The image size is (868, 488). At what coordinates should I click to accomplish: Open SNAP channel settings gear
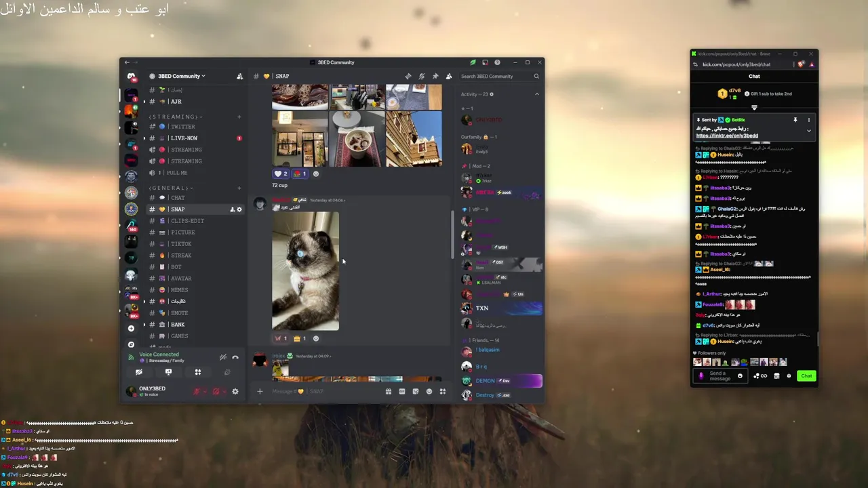tap(239, 209)
